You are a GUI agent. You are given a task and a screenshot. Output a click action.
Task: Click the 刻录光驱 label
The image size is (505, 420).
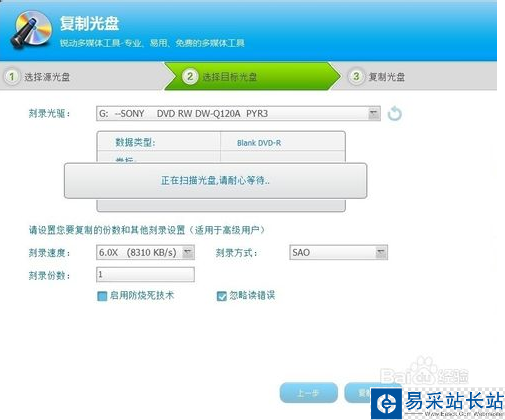(x=49, y=113)
